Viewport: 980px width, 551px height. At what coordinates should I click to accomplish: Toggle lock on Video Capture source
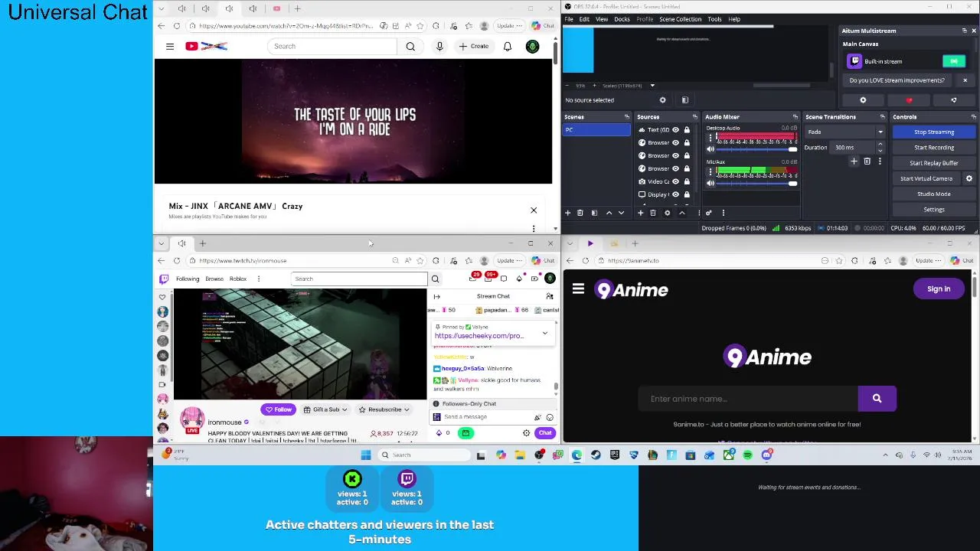[687, 181]
